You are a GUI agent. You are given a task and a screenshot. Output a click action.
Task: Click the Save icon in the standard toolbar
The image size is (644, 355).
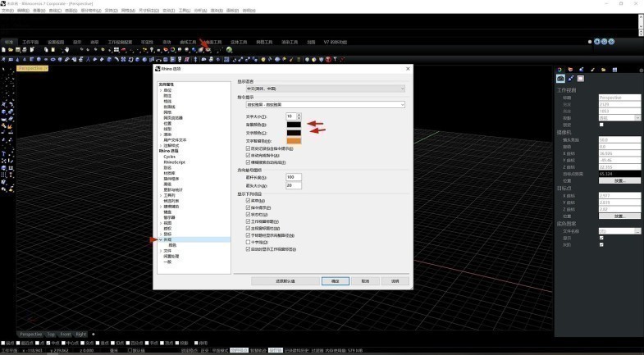pos(19,49)
